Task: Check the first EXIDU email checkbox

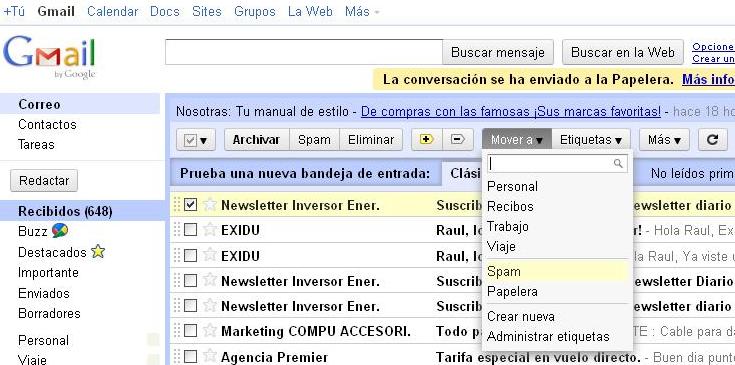Action: (x=190, y=230)
